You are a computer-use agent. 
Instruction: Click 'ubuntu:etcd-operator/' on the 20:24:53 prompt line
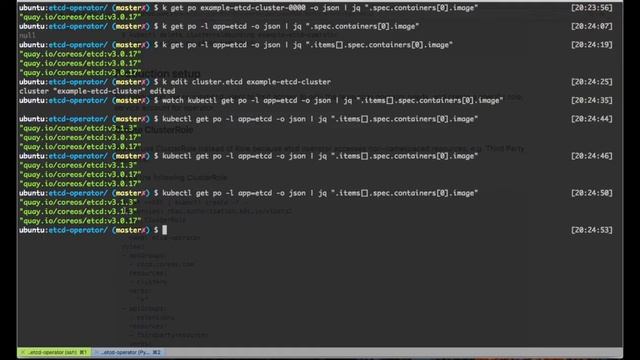pyautogui.click(x=63, y=230)
